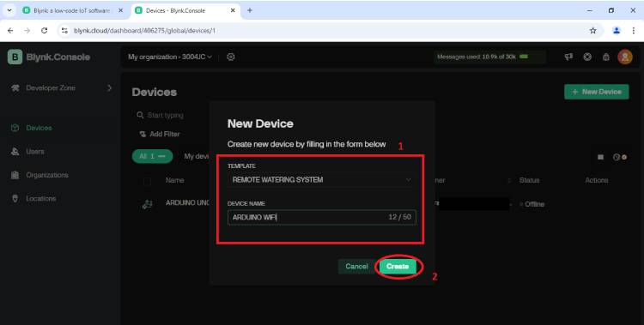Viewport: 644px width, 325px height.
Task: Open the Chrome profile icon
Action: pos(616,30)
